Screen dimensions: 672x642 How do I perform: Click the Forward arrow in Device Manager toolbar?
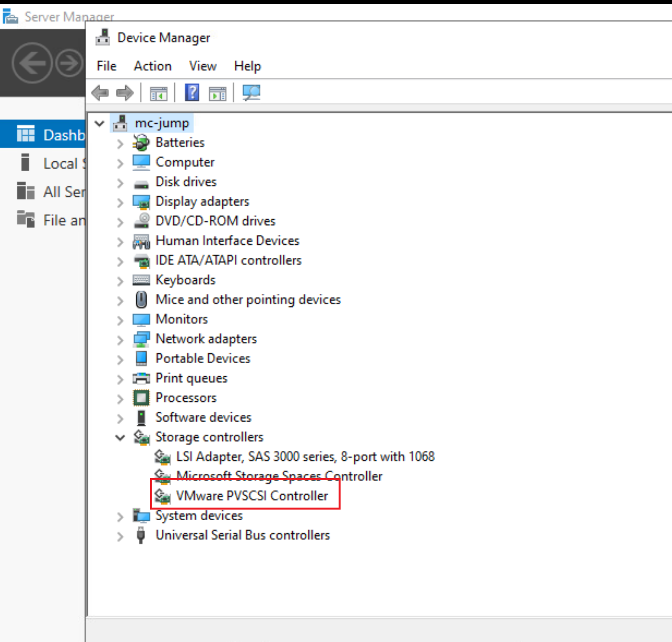[x=125, y=93]
